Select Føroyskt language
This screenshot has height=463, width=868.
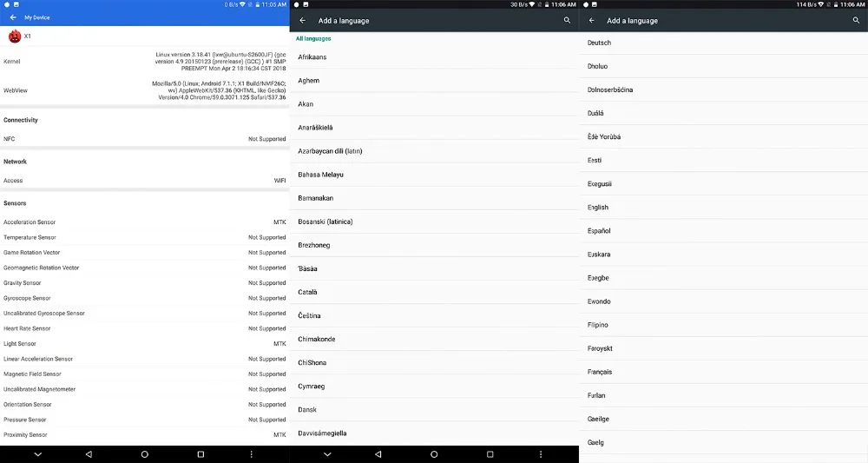tap(724, 349)
